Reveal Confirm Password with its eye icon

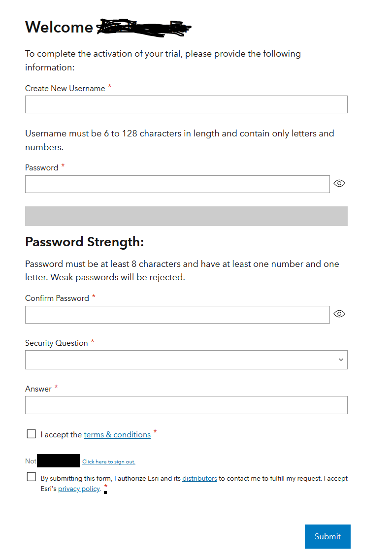[339, 314]
